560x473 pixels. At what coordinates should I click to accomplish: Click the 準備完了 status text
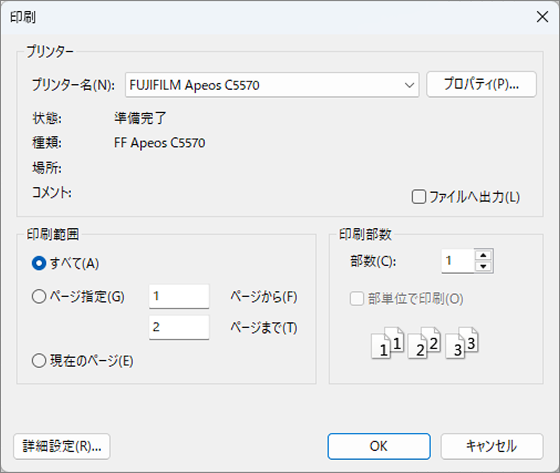tap(140, 118)
